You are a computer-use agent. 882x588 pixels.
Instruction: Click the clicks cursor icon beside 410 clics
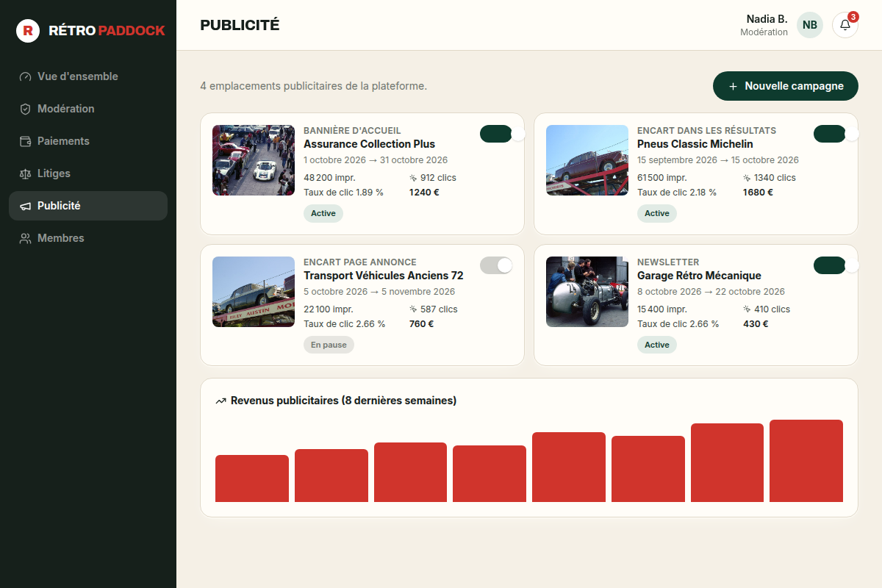pos(747,309)
